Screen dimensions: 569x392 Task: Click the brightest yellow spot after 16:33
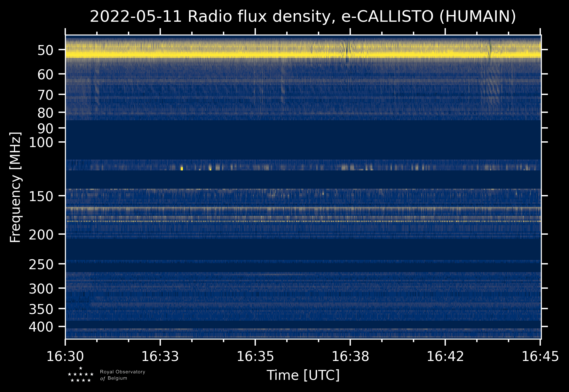[x=182, y=169]
